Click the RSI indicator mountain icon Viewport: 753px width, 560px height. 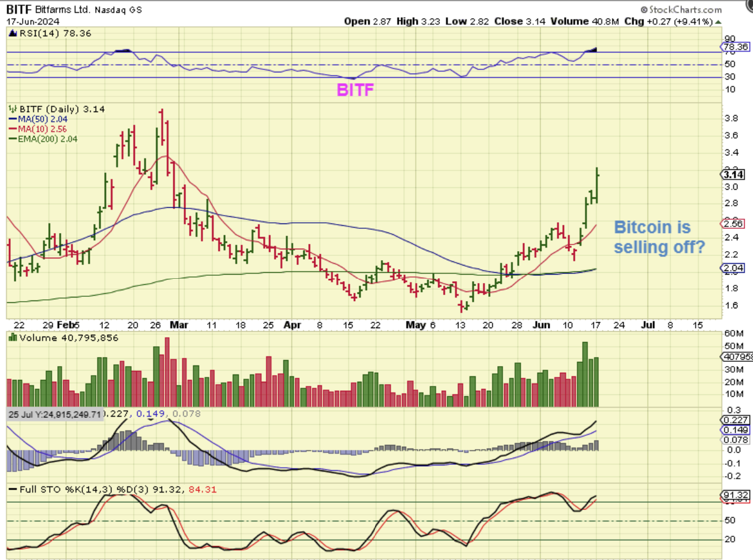pyautogui.click(x=11, y=34)
